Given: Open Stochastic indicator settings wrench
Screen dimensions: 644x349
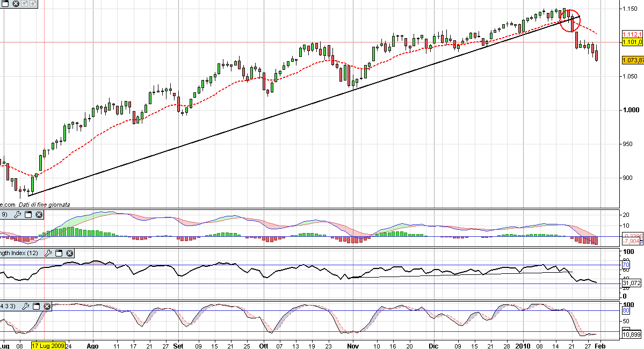Looking at the screenshot, I should pyautogui.click(x=25, y=306).
